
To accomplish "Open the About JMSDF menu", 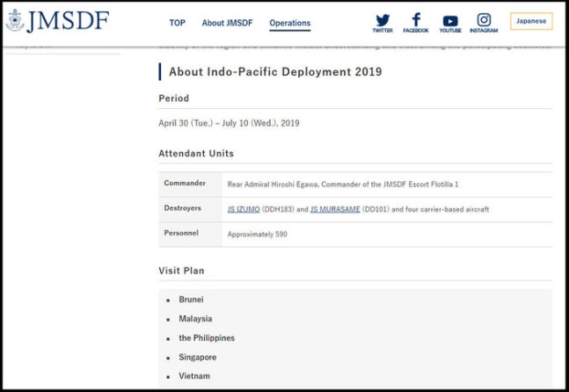I will tap(225, 23).
